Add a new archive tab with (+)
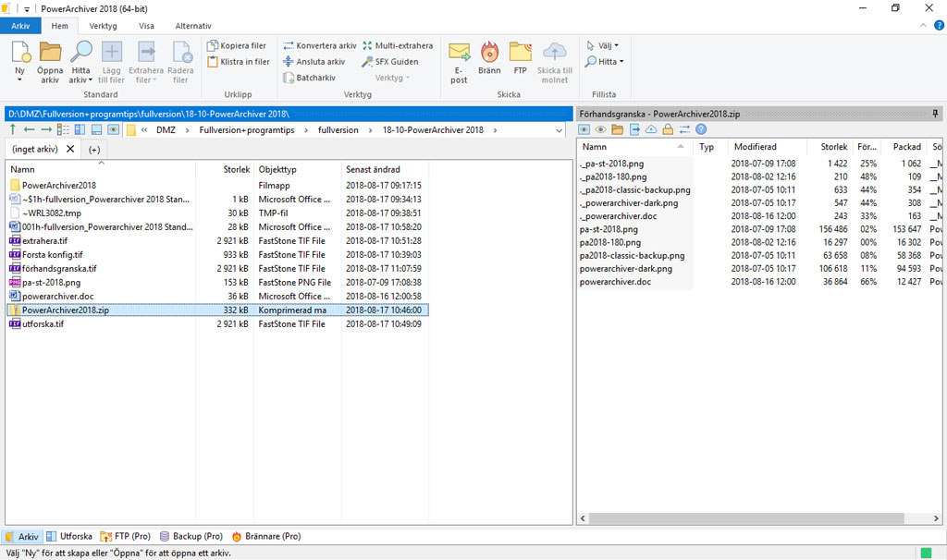This screenshot has height=560, width=947. (x=94, y=150)
